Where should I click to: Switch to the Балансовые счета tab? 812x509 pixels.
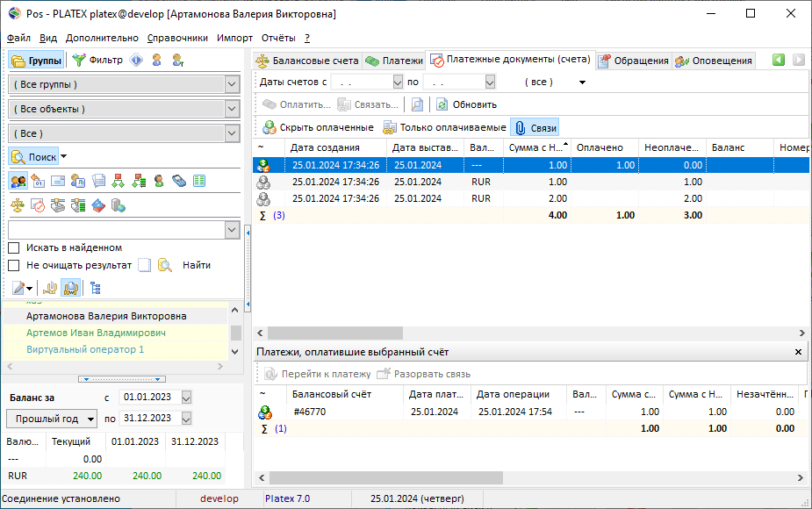tap(307, 61)
